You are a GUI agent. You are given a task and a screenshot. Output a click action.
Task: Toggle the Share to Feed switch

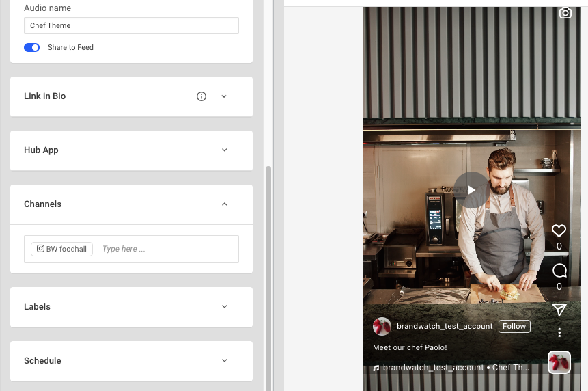(x=31, y=47)
